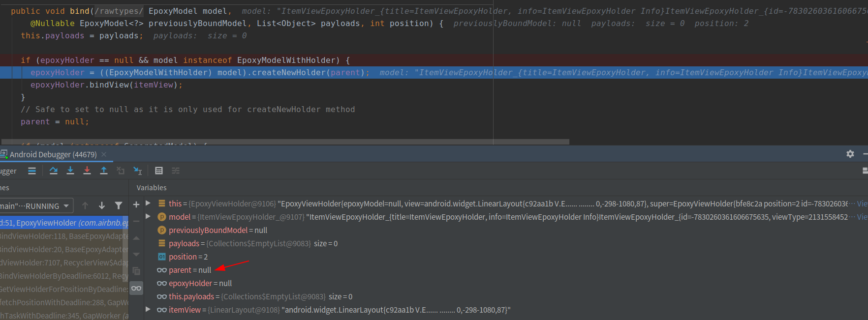This screenshot has height=320, width=868.
Task: Click the 'parent = null;' code line
Action: [55, 121]
